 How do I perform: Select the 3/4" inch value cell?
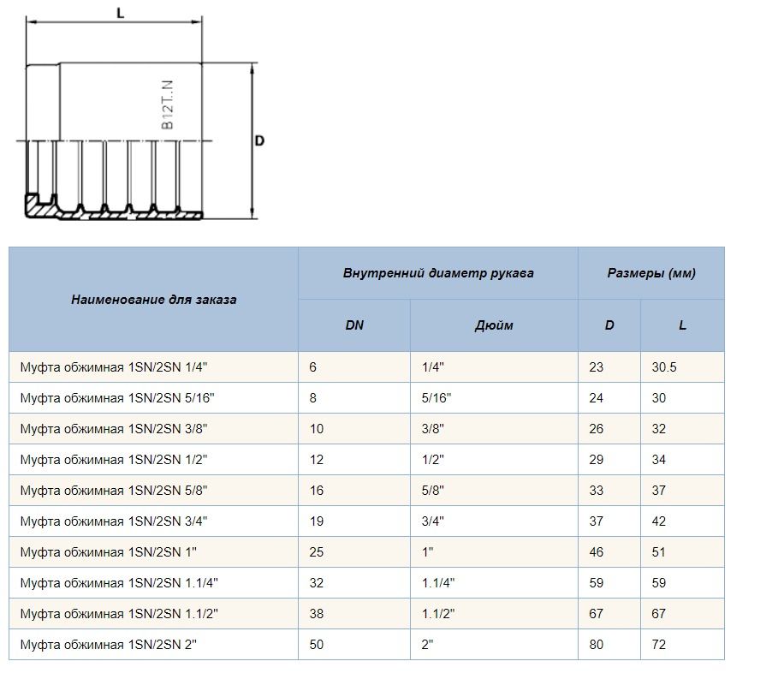[494, 521]
